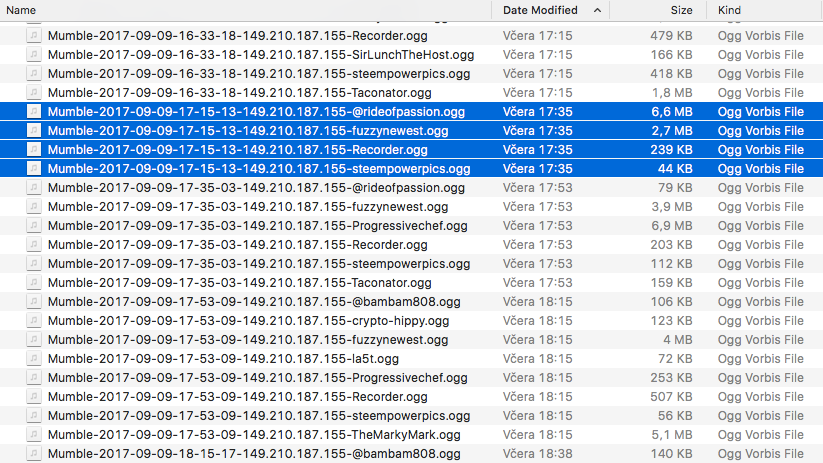Click icon of 18-15-17 @bambam808.ogg file
Viewport: 823px width, 463px height.
[x=34, y=454]
